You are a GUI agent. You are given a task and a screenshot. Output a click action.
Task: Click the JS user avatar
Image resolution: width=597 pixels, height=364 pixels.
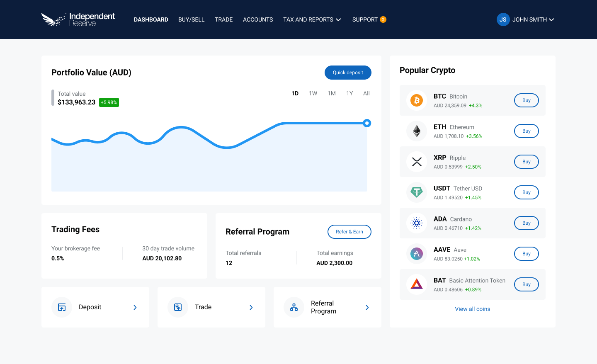pos(503,19)
